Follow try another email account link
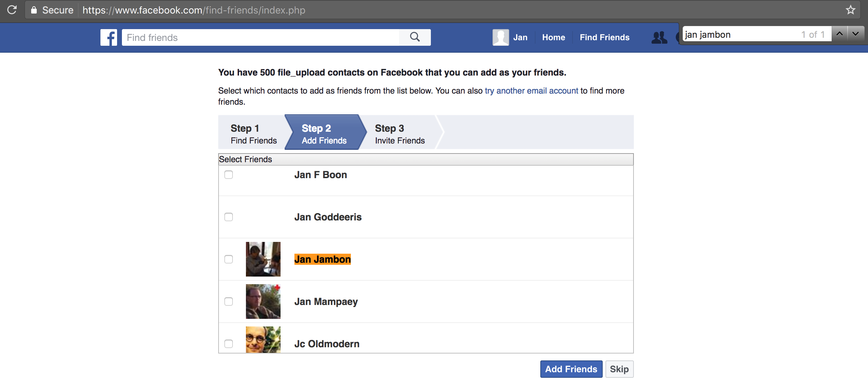 click(x=531, y=91)
